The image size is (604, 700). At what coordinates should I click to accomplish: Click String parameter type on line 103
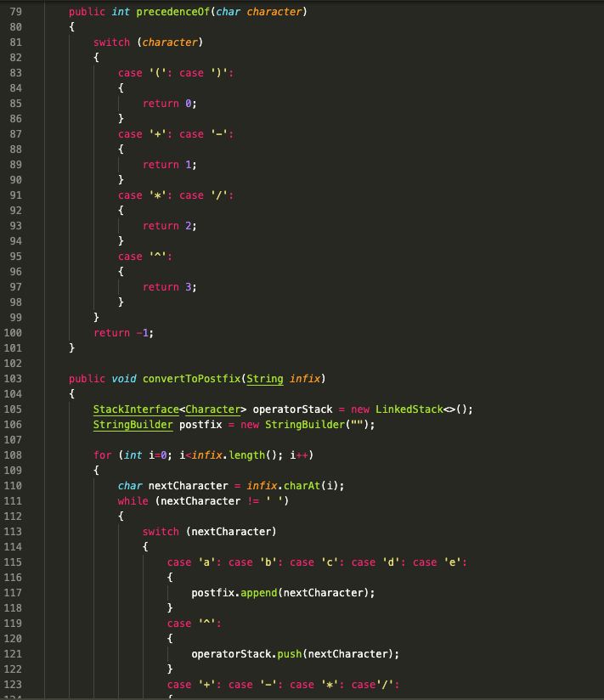[x=265, y=379]
